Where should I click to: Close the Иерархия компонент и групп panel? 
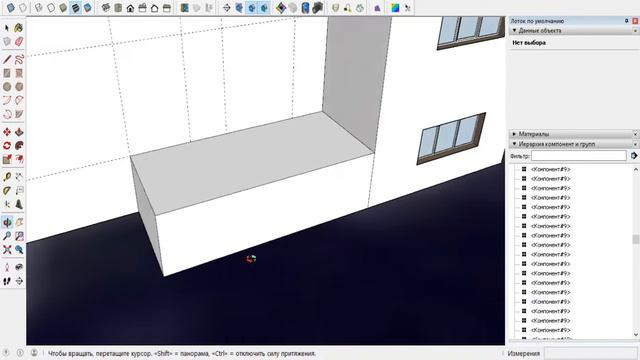coord(635,144)
